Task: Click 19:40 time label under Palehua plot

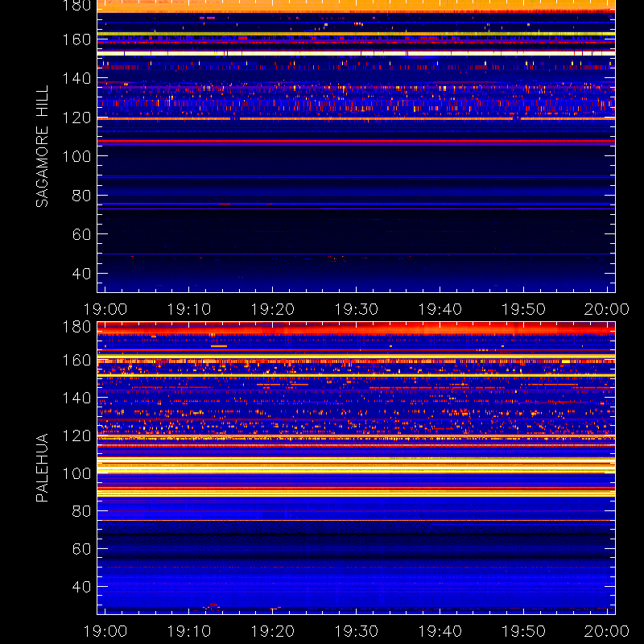Action: (440, 631)
